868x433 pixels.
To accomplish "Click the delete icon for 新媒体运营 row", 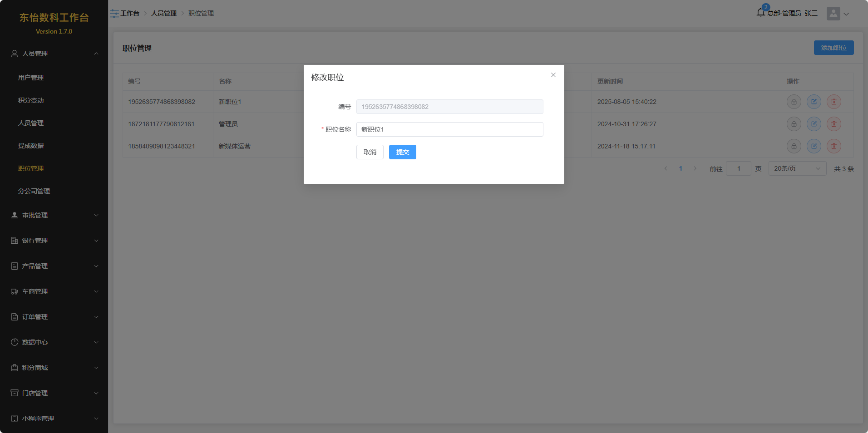I will click(x=833, y=146).
